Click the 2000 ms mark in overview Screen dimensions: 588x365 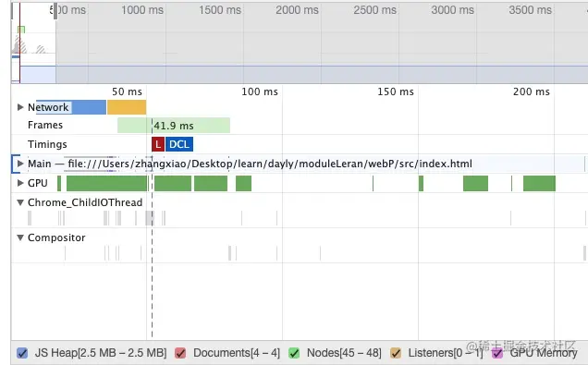tap(297, 10)
